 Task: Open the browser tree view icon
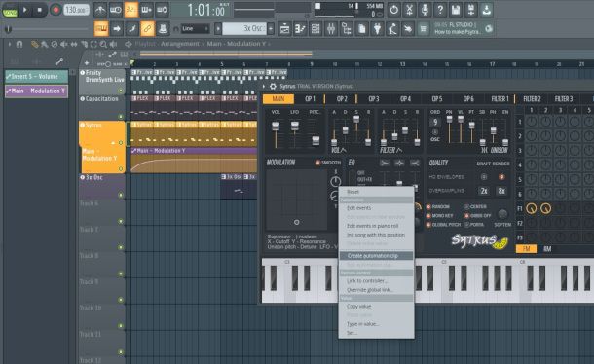click(x=347, y=29)
